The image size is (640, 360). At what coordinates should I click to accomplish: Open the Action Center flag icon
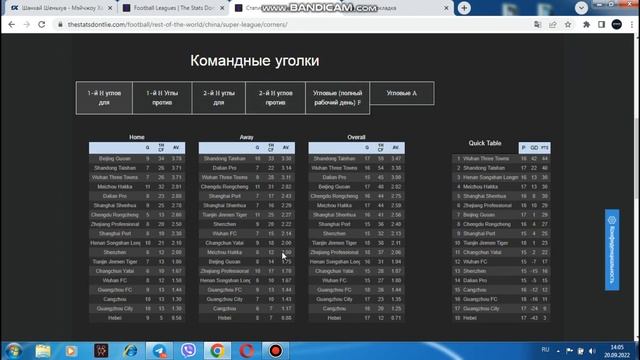click(569, 351)
